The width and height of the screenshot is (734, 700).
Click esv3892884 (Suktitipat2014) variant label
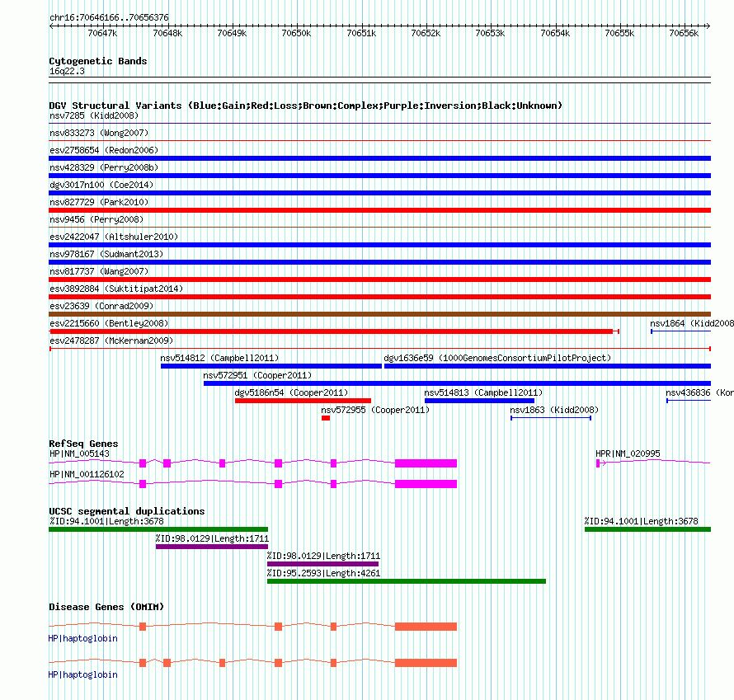(116, 289)
